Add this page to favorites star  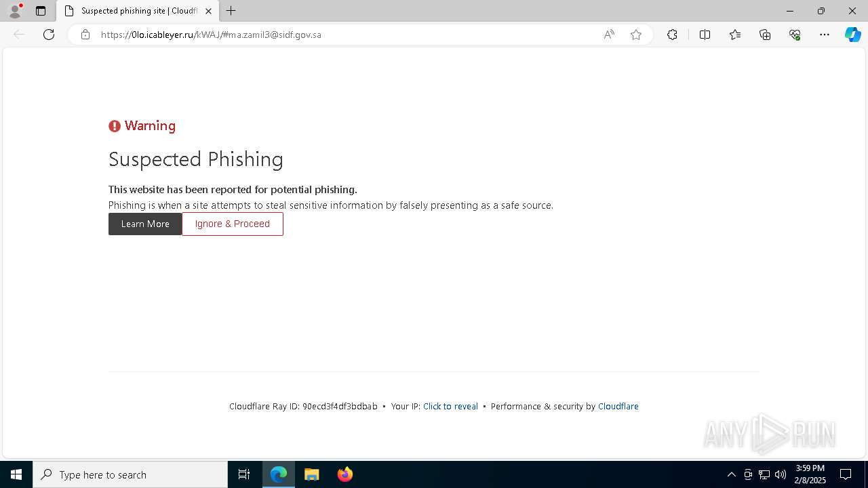[636, 35]
